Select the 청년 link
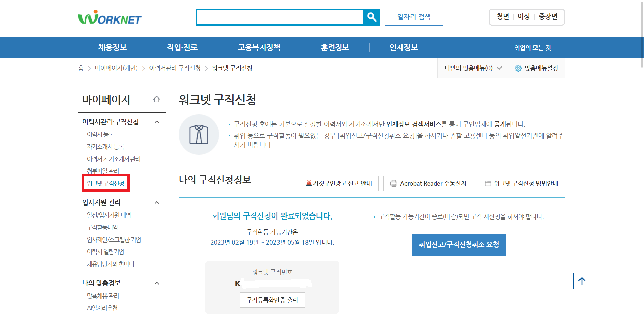 [x=503, y=17]
